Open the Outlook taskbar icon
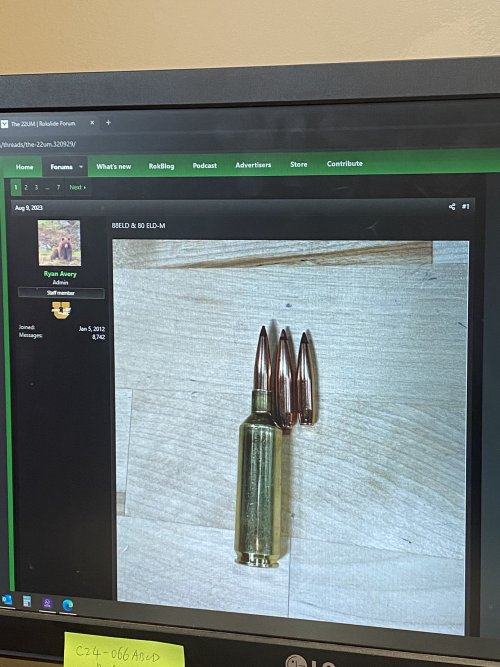Viewport: 500px width, 667px height. point(6,600)
